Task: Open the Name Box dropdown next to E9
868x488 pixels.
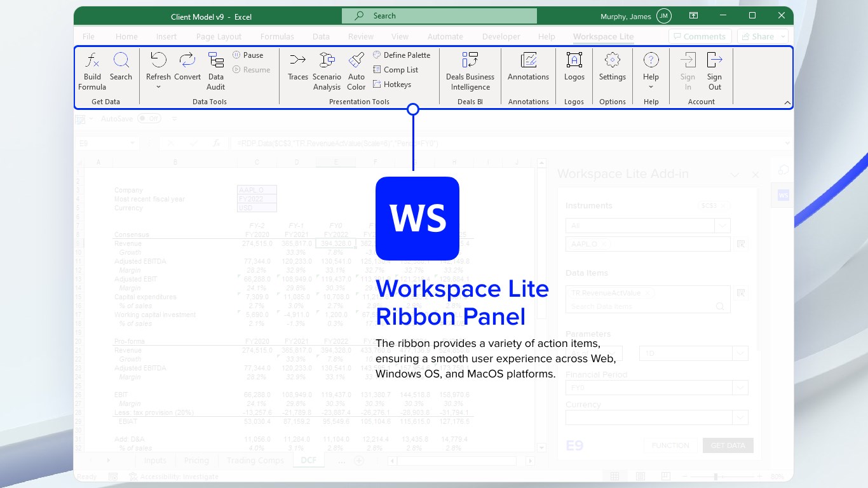Action: tap(132, 144)
